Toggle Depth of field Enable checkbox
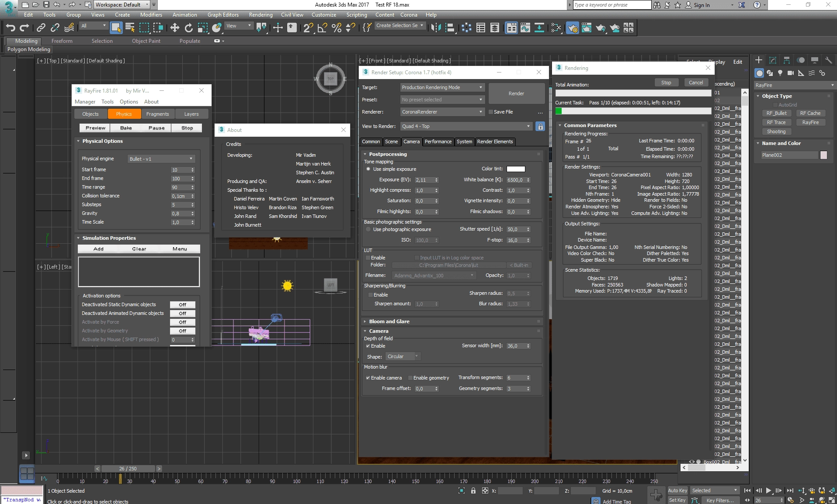Screen dimensions: 837x504 click(x=368, y=346)
